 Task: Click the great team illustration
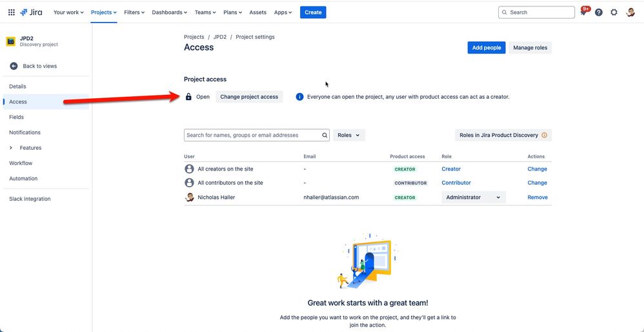(x=368, y=262)
